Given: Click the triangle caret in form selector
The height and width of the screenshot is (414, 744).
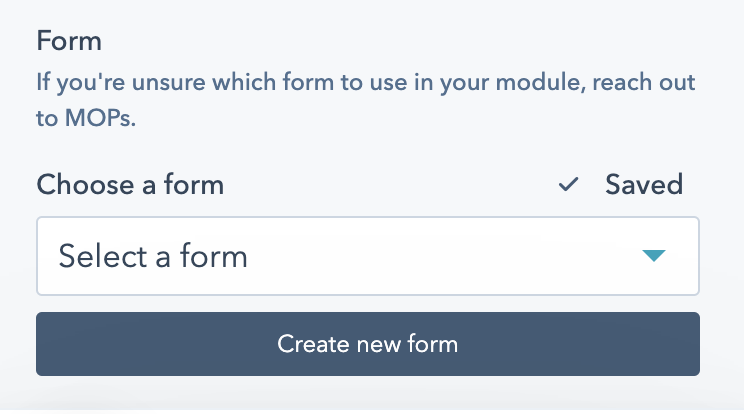Looking at the screenshot, I should 653,256.
